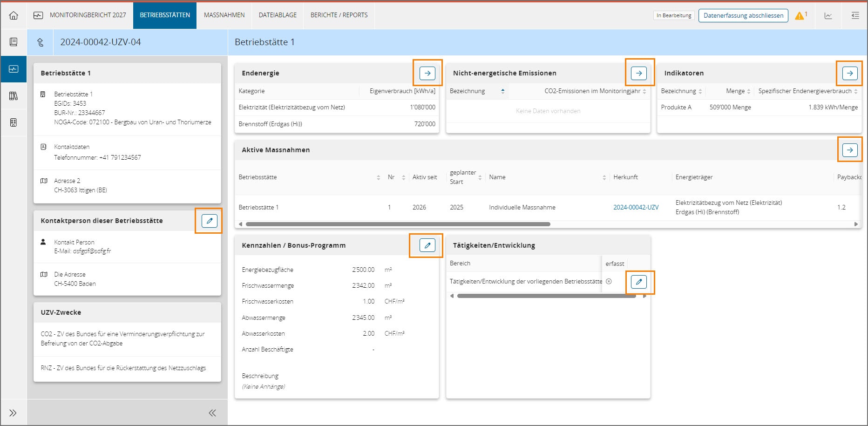Expand the left sidebar with double chevron
Viewport: 868px width, 426px height.
pos(13,413)
